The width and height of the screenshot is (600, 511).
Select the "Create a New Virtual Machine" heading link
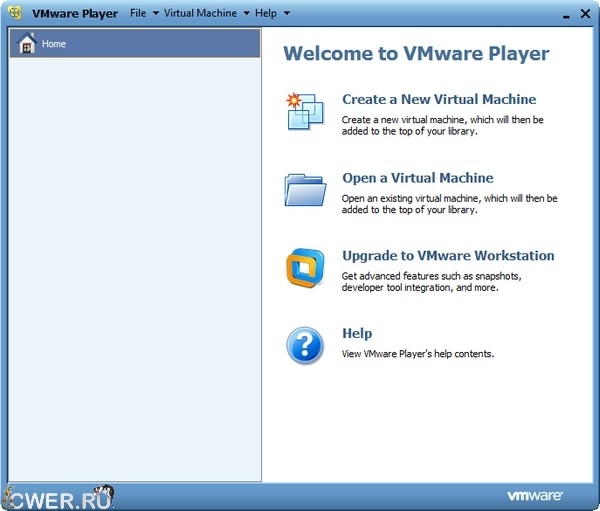pos(439,100)
